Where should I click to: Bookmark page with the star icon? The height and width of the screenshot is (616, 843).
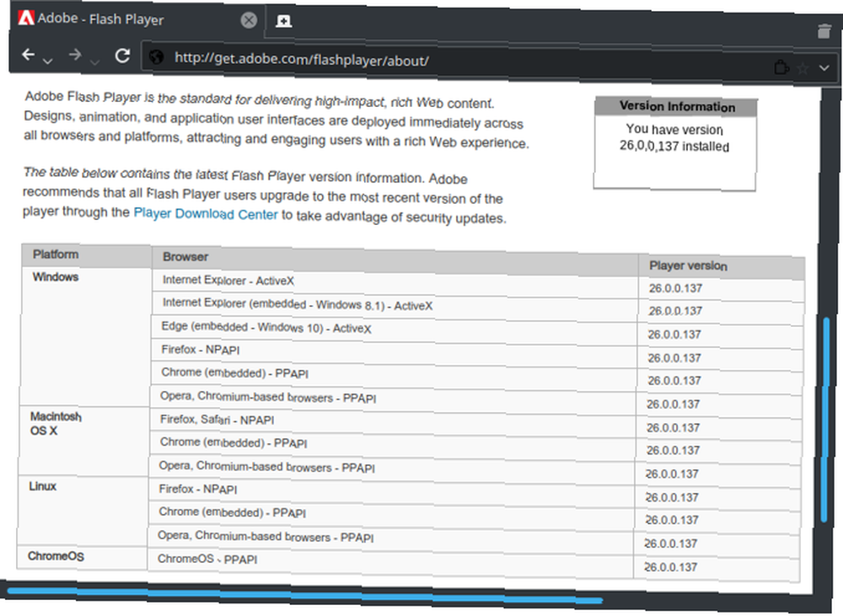[x=803, y=68]
